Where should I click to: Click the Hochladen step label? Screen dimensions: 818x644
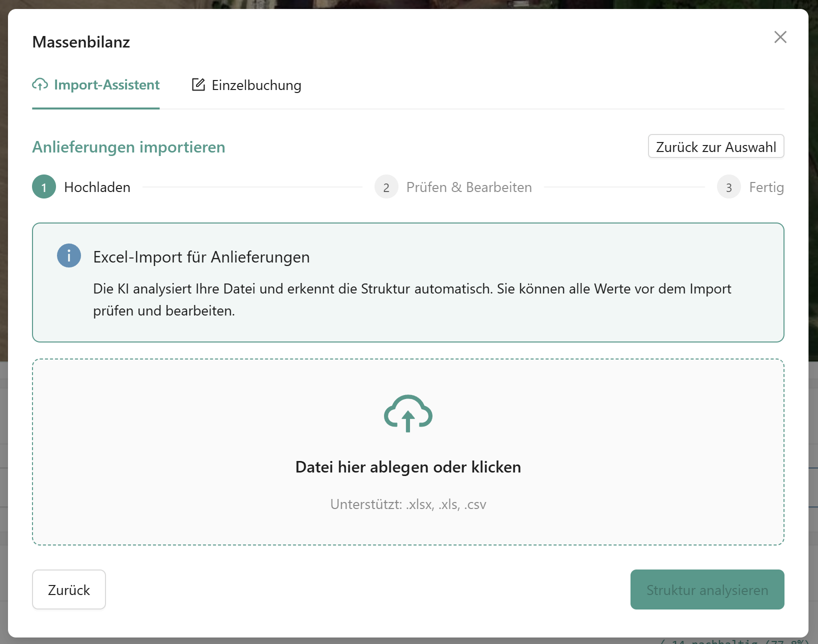(96, 186)
